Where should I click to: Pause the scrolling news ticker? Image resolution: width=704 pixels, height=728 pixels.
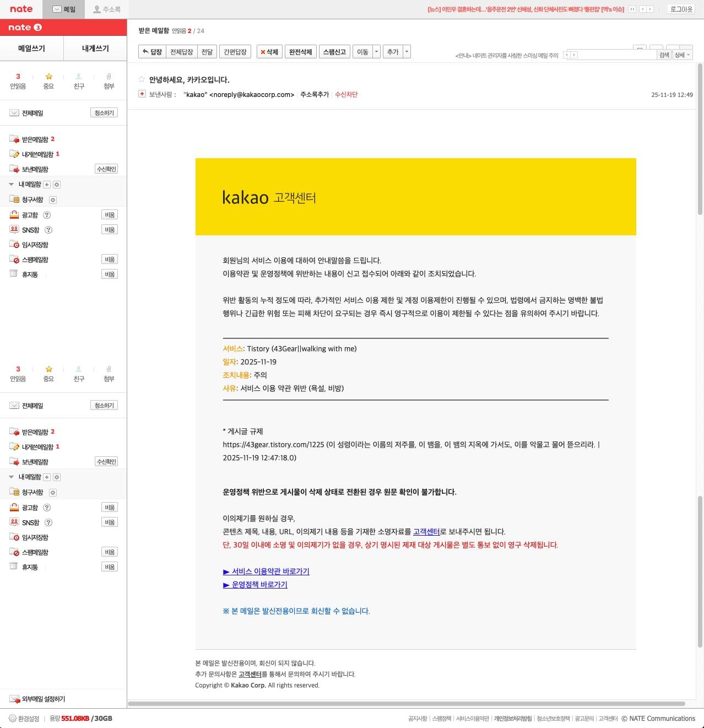[632, 9]
